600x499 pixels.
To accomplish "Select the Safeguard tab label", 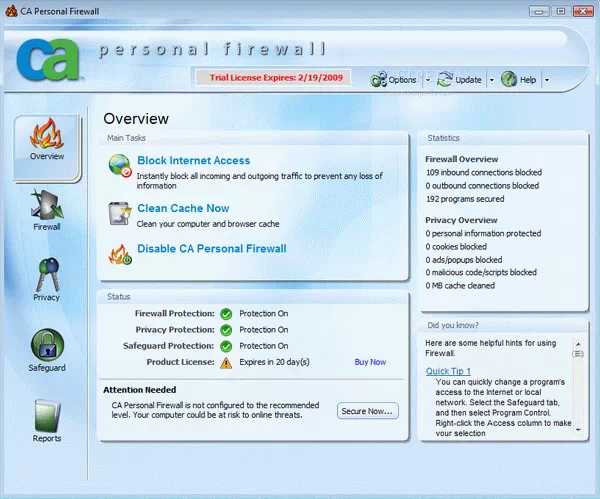I will 47,368.
